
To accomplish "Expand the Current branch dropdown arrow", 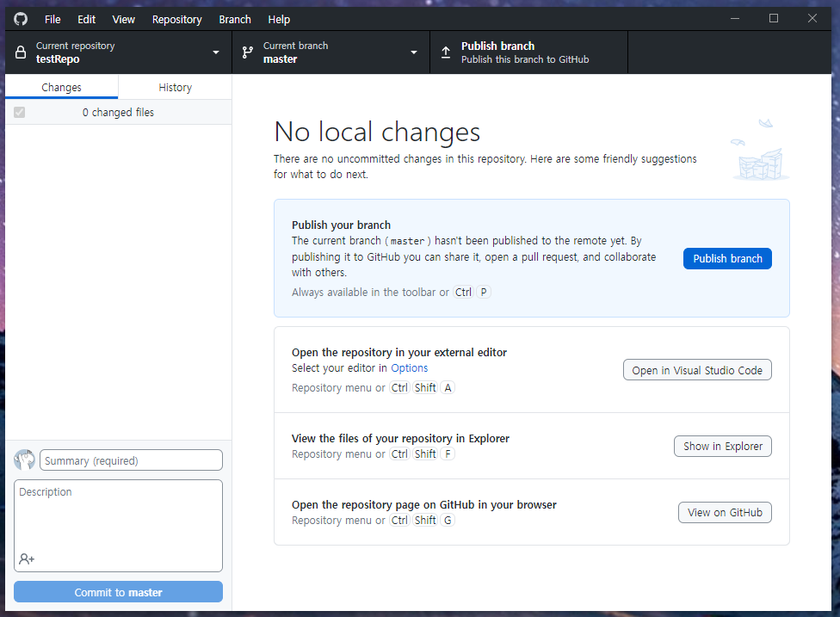I will point(414,52).
